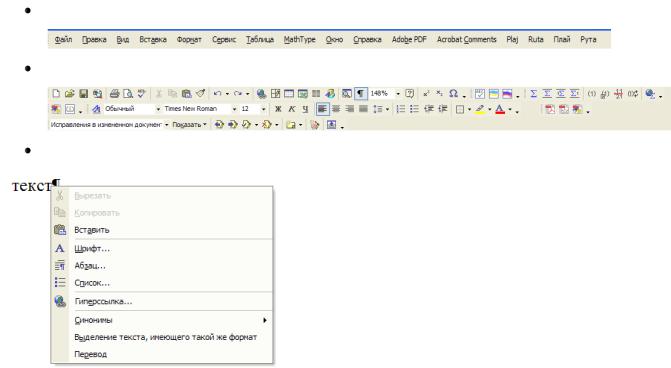Toggle align left
Viewport: 671px width, 368px height.
[x=322, y=109]
